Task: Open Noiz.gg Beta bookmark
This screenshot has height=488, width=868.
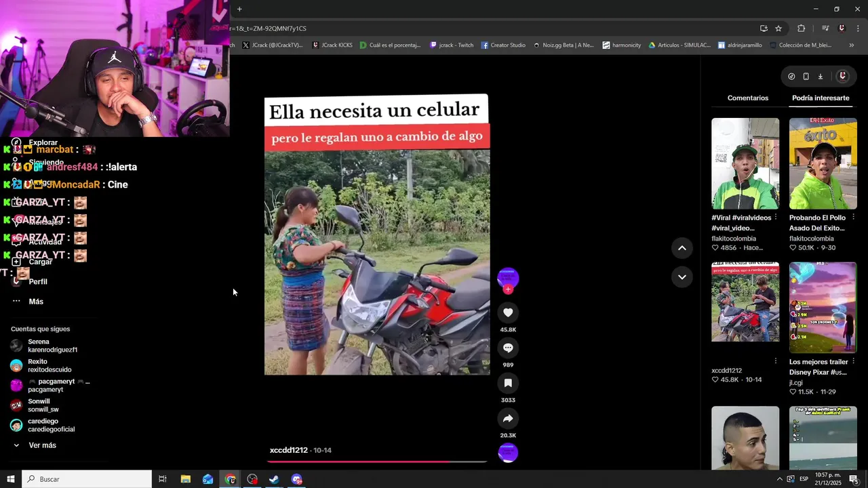Action: coord(563,45)
